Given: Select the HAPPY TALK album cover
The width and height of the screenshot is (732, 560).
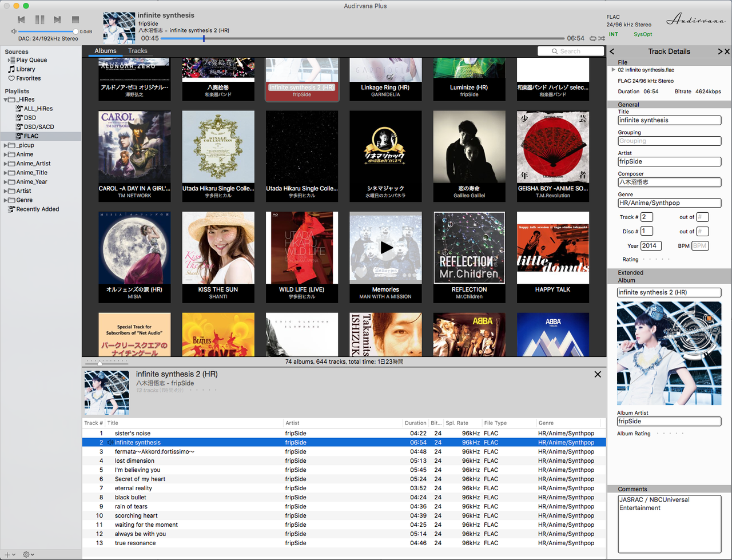Looking at the screenshot, I should pos(553,248).
